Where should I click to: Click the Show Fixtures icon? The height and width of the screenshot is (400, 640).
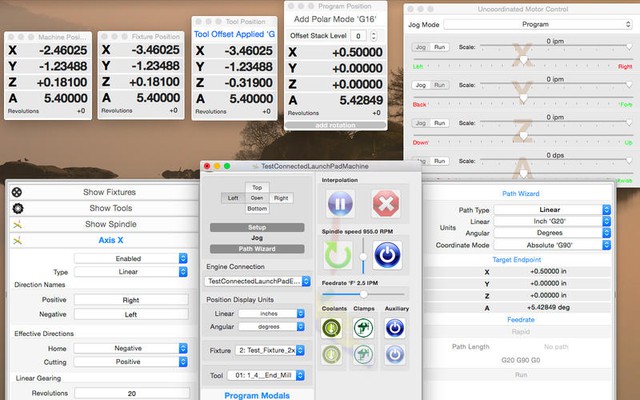point(16,192)
